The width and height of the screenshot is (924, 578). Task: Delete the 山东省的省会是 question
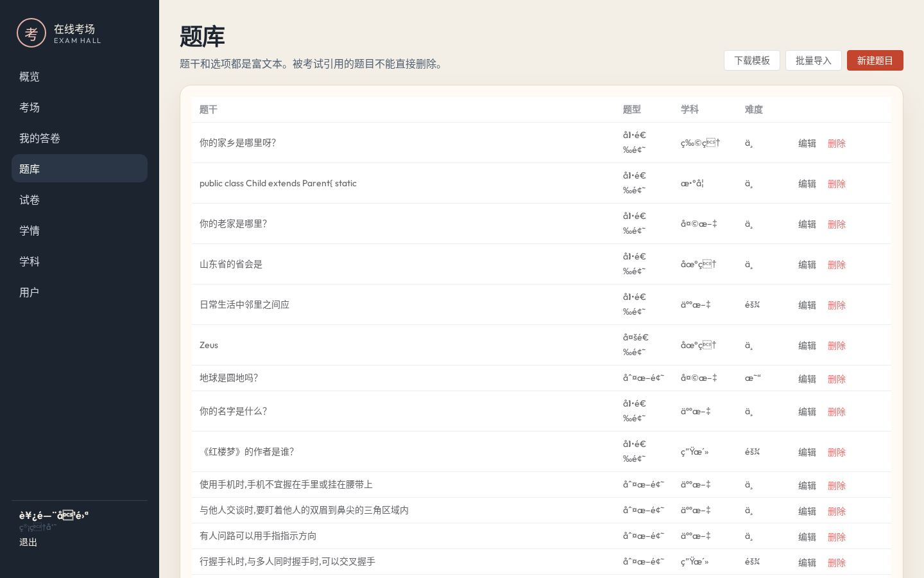coord(837,265)
